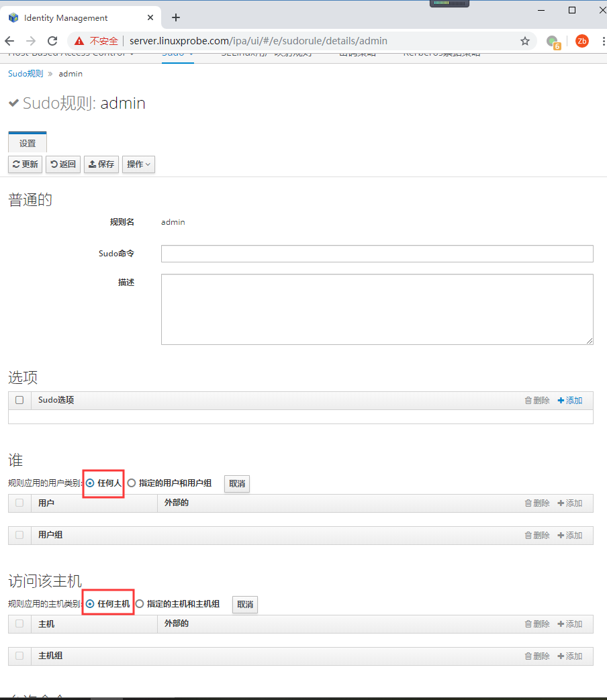Click 删除 in the 用户组 table
Viewport: 607px width, 700px height.
(537, 536)
